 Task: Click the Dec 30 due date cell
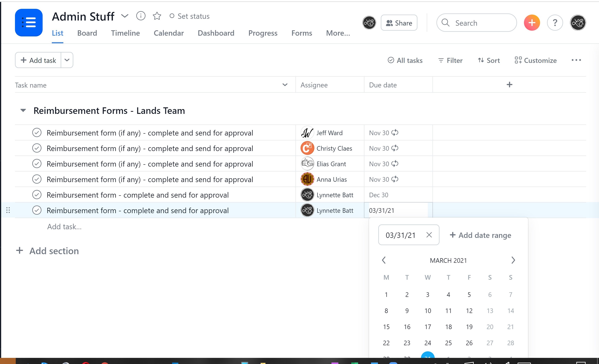coord(398,195)
